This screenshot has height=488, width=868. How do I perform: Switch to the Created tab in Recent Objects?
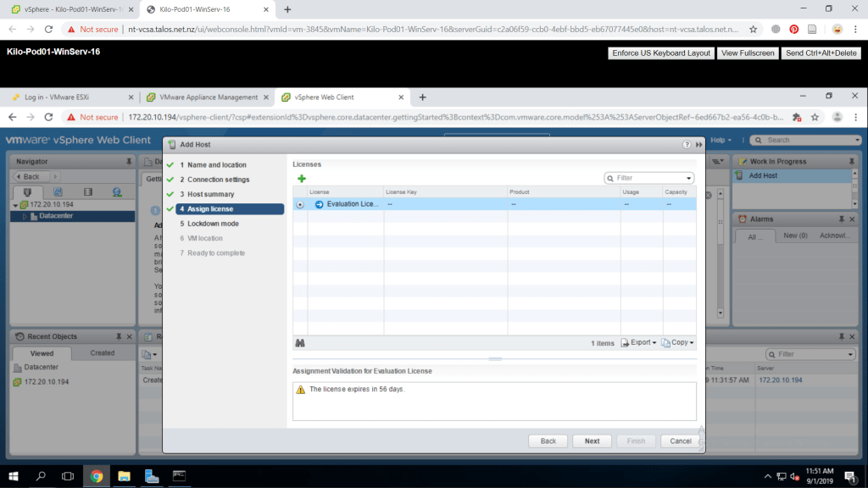[x=102, y=353]
